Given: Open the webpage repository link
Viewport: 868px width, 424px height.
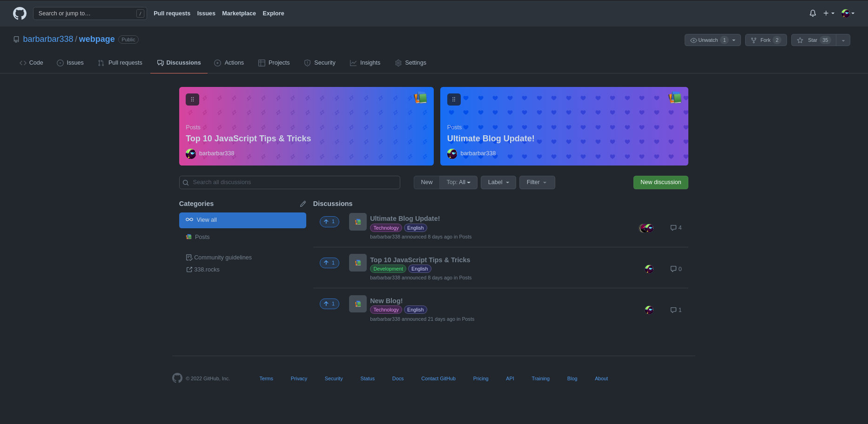Looking at the screenshot, I should click(97, 39).
